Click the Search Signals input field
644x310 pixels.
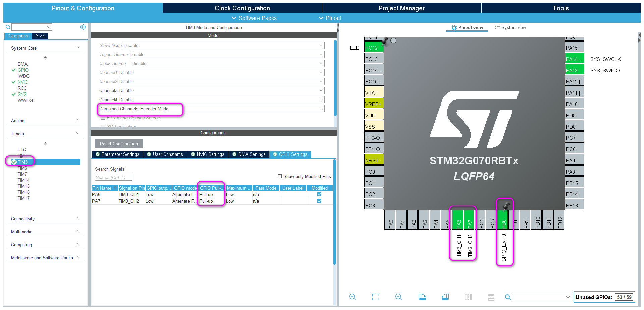point(114,177)
